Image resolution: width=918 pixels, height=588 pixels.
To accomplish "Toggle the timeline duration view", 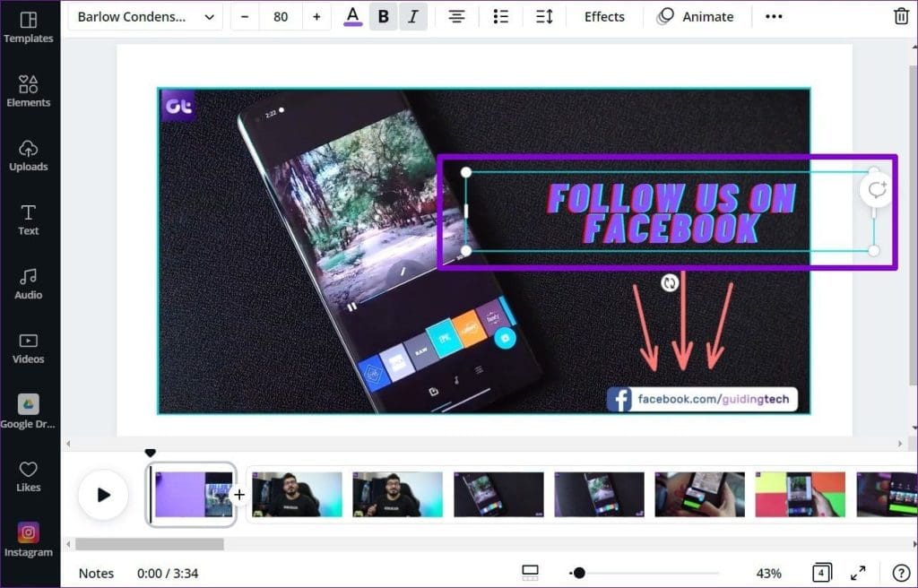I will [x=530, y=573].
